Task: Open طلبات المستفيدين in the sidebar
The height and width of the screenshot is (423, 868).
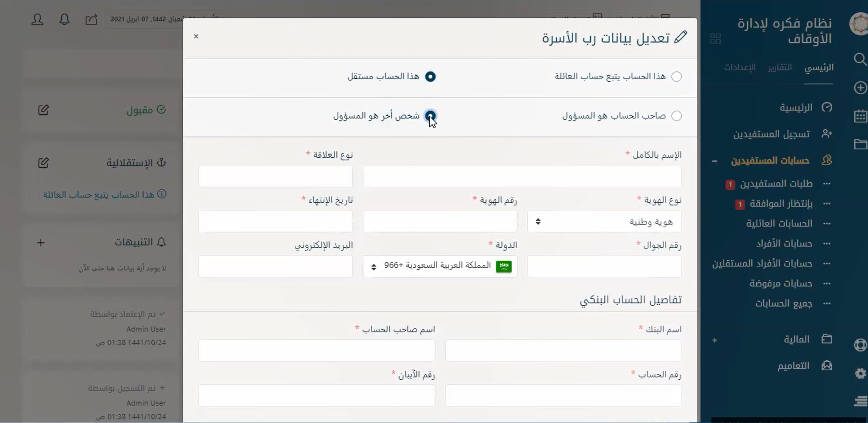Action: tap(776, 184)
